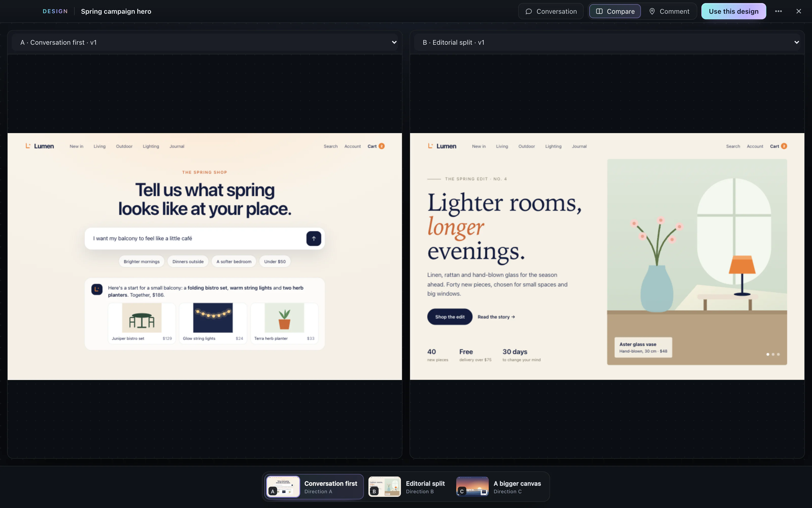The width and height of the screenshot is (812, 508).
Task: Click the DESIGN label in the top bar
Action: 55,11
